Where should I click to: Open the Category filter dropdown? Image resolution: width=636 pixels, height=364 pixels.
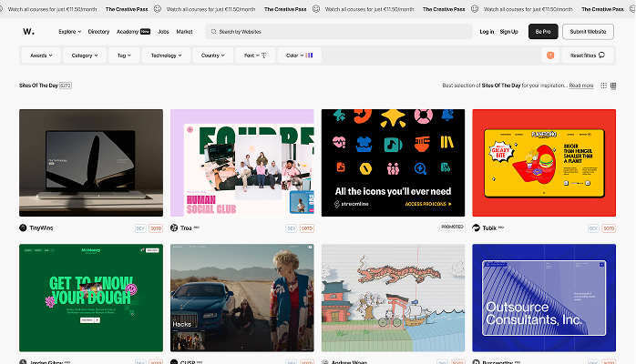click(x=85, y=56)
